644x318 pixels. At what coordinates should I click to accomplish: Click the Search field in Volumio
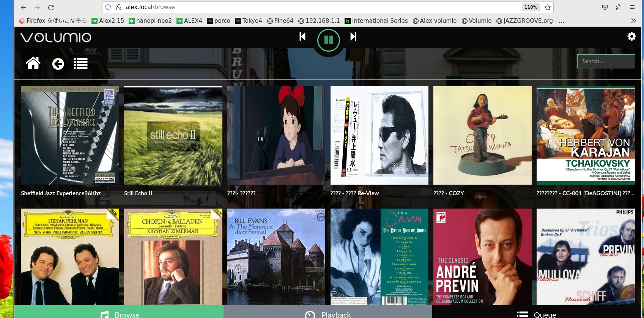pos(606,61)
